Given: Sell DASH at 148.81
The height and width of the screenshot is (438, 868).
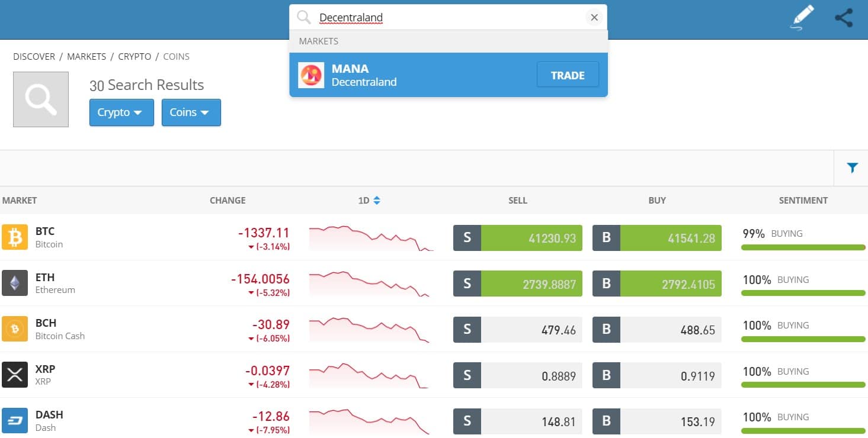Looking at the screenshot, I should pos(518,421).
